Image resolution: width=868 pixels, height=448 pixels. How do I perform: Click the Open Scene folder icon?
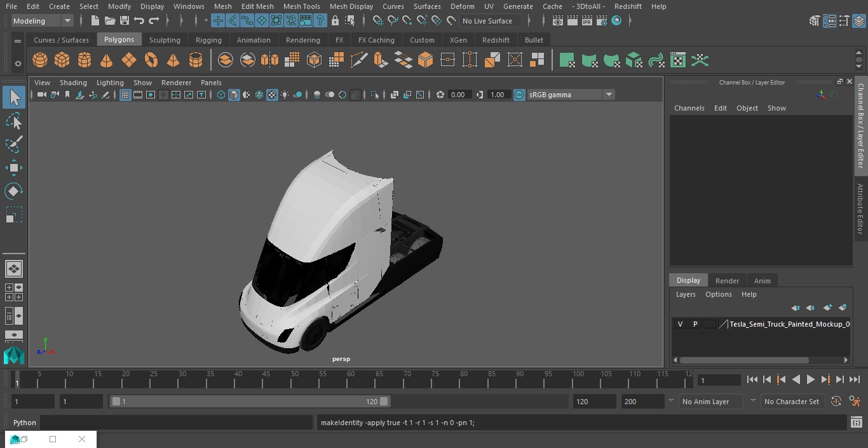(x=110, y=21)
